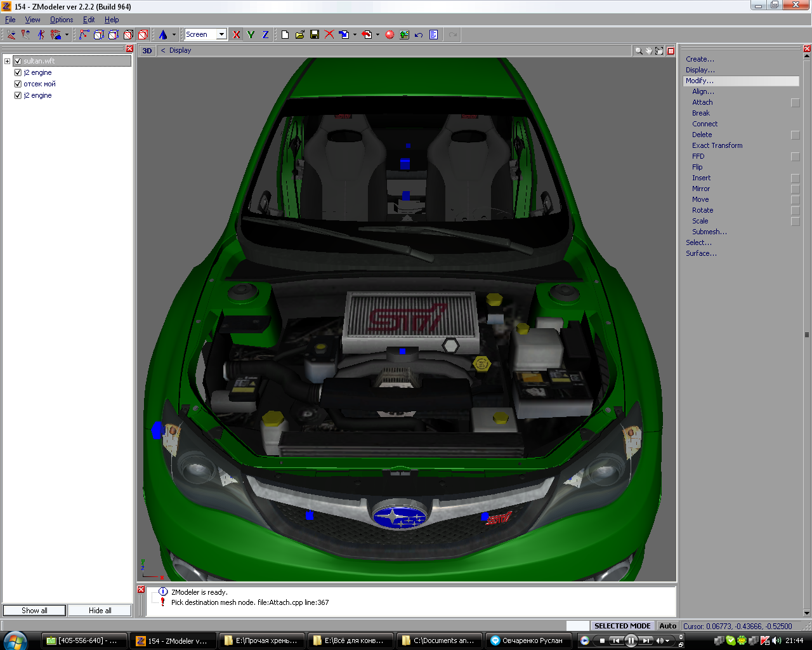Screen dimensions: 812x650
Task: Uncheck the sultan.wft node checkbox
Action: (x=18, y=61)
